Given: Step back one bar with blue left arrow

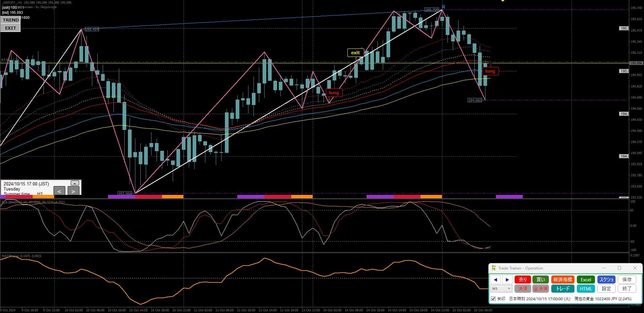Looking at the screenshot, I should [x=495, y=280].
